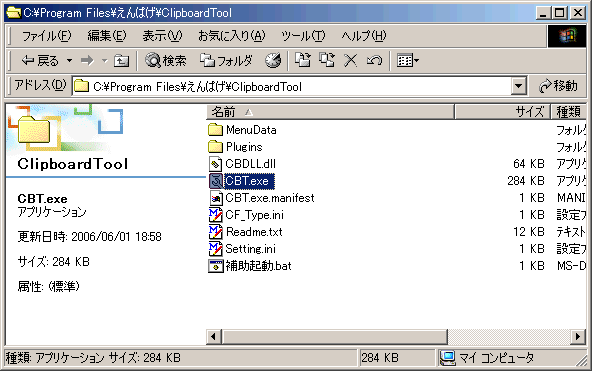Open the history toolbar icon
The image size is (592, 371).
click(273, 60)
